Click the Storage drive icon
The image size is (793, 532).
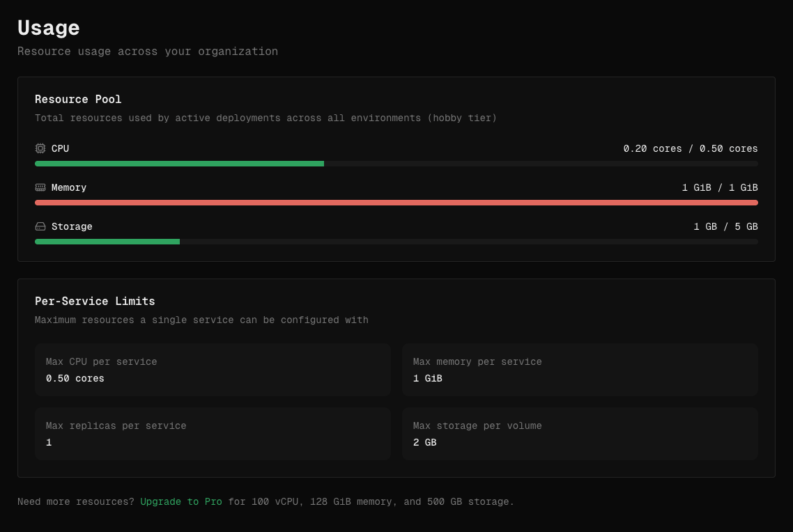pos(40,226)
